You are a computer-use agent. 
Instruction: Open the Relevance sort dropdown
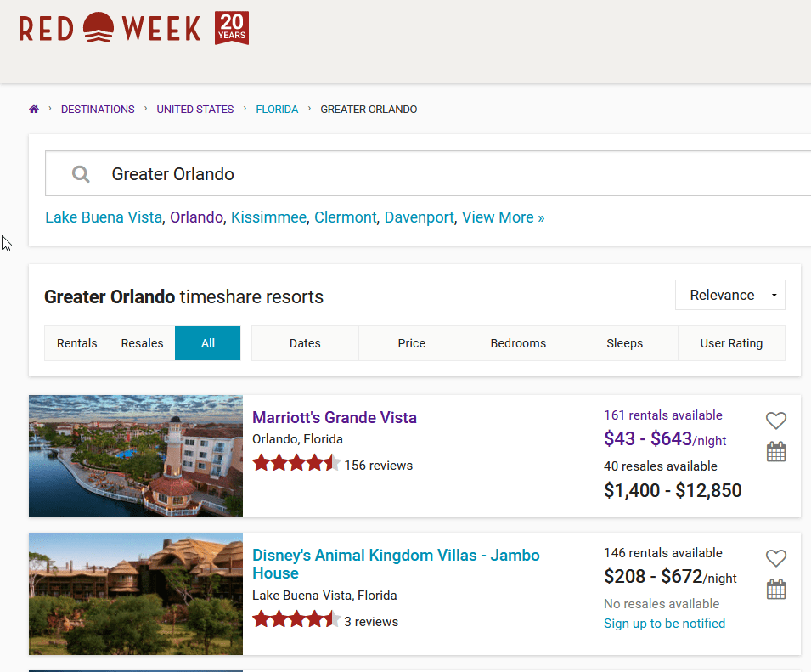[x=729, y=295]
